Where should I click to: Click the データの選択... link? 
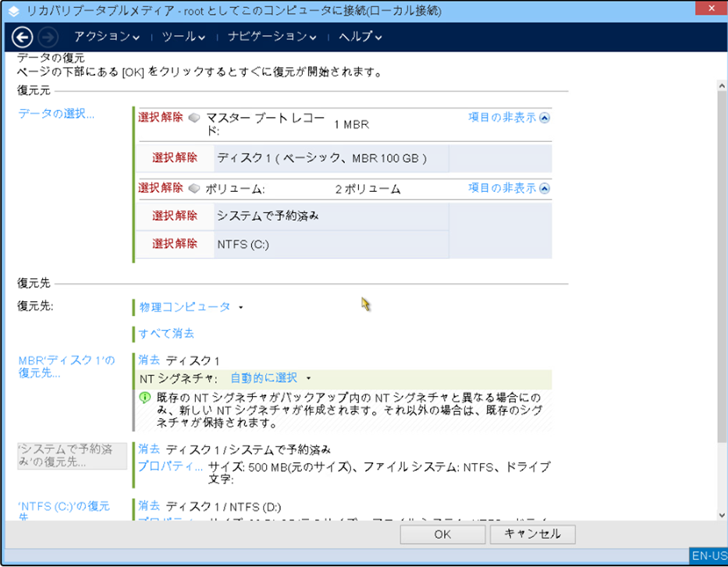point(56,114)
